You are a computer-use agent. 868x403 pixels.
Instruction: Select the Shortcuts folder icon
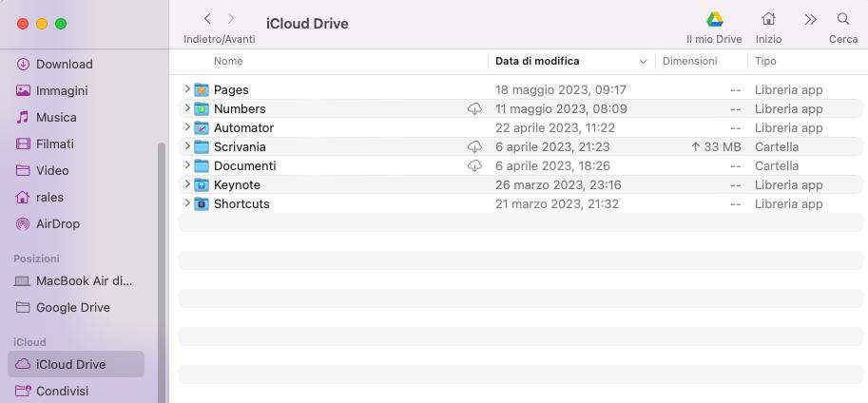pos(202,203)
